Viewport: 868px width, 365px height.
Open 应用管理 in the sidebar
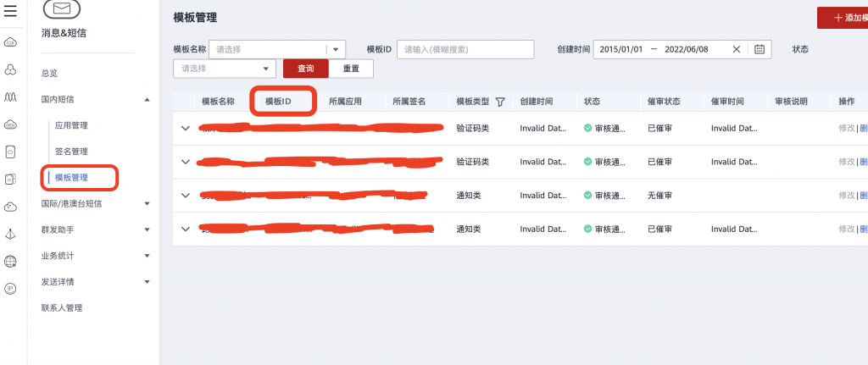[71, 125]
